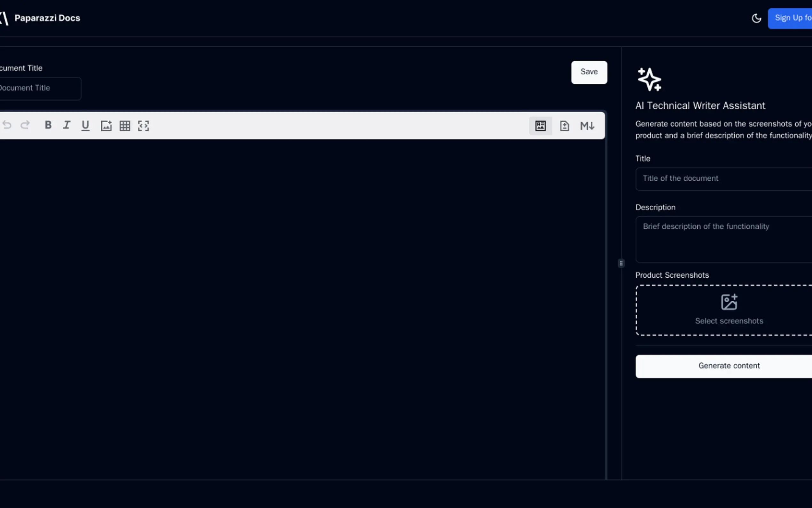This screenshot has width=812, height=508.
Task: Toggle bold formatting
Action: [48, 125]
